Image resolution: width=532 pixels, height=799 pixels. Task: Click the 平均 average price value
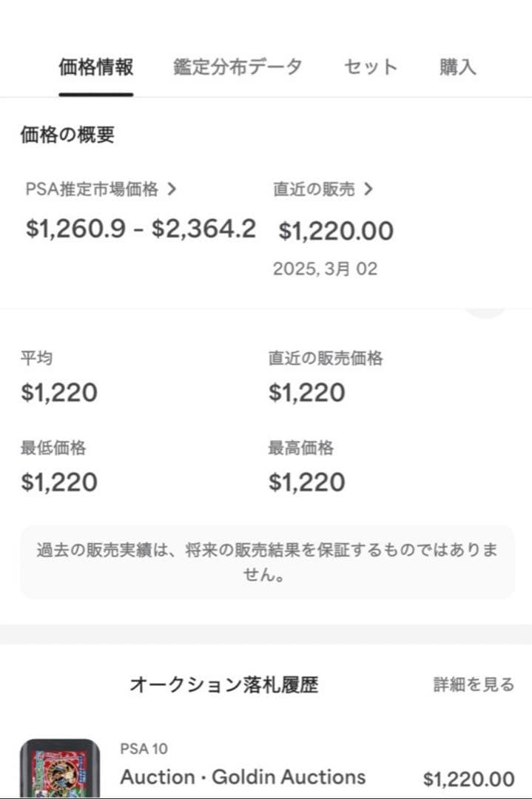click(x=58, y=392)
